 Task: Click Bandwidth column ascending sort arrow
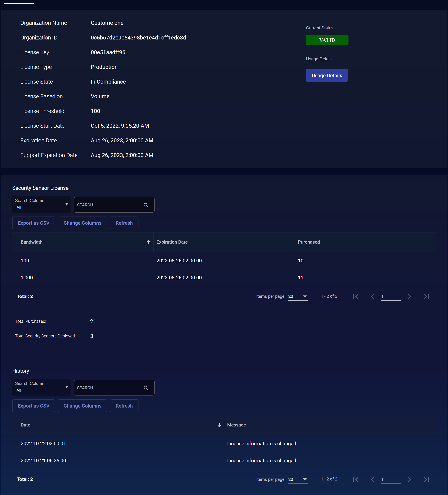[x=149, y=242]
